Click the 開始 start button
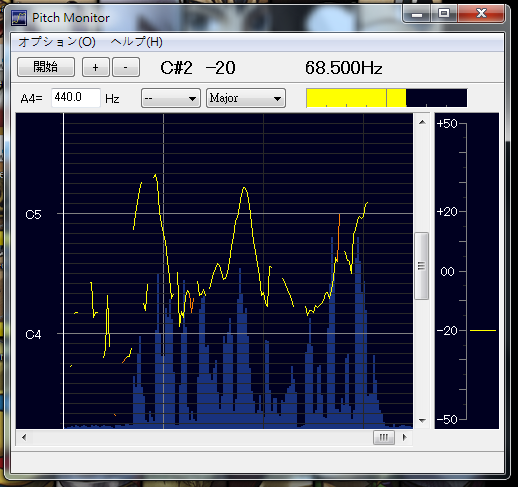This screenshot has height=487, width=518. (x=46, y=67)
